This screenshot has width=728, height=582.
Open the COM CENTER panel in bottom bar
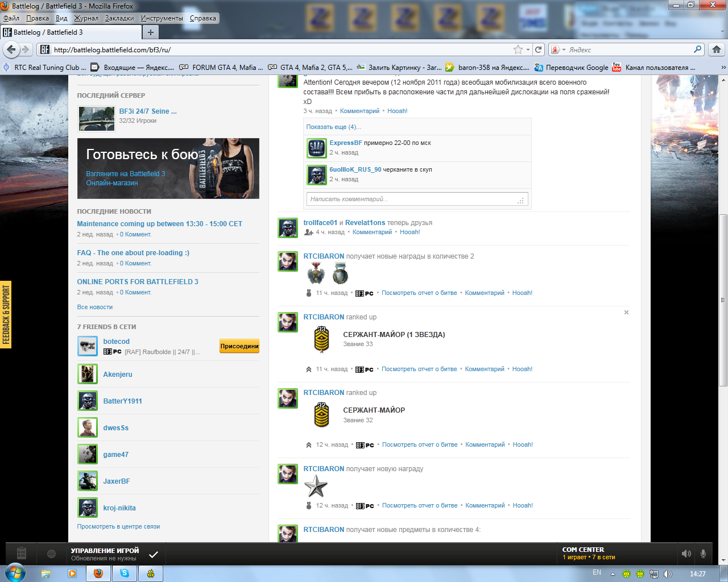pyautogui.click(x=617, y=554)
